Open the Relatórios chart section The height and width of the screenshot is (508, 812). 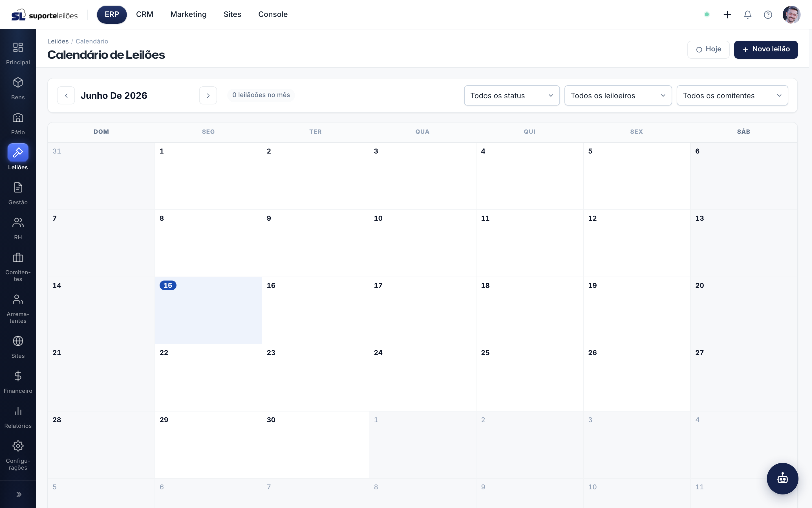pos(18,417)
